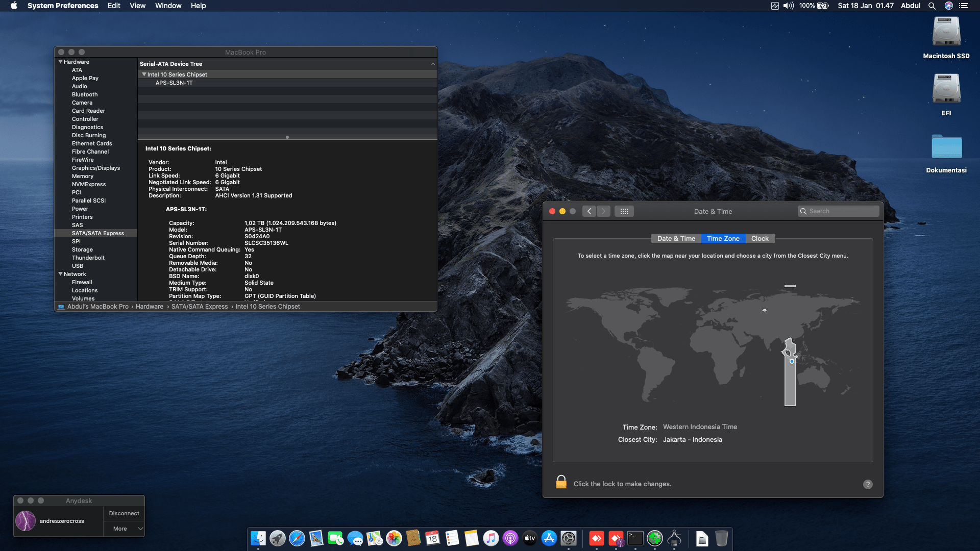
Task: Open App Store from the dock
Action: click(x=549, y=538)
